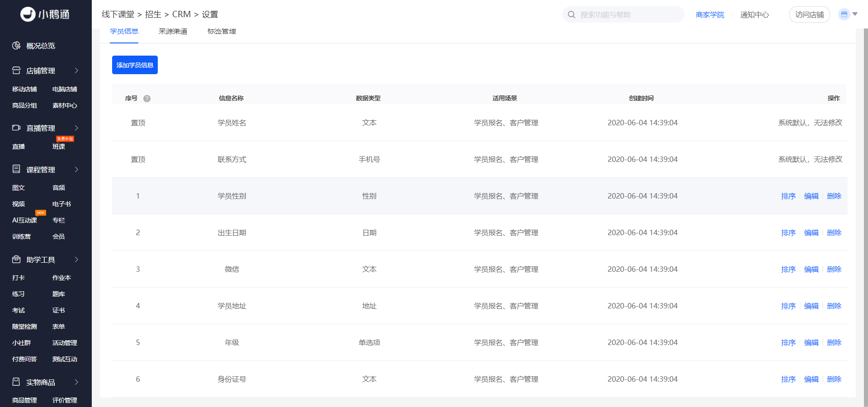868x407 pixels.
Task: Expand the 助学工具 chevron
Action: (x=76, y=260)
